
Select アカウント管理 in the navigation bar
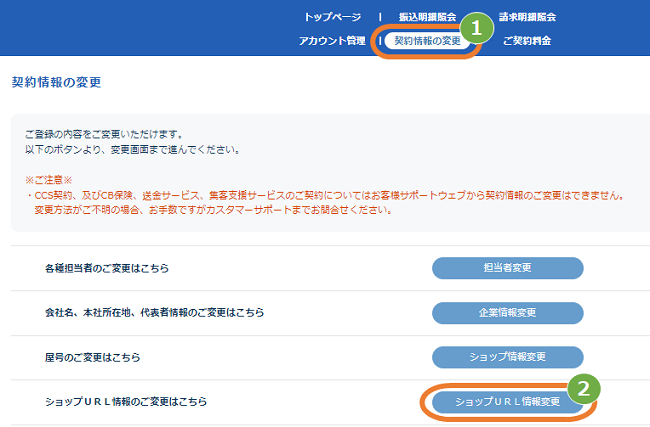click(x=333, y=41)
